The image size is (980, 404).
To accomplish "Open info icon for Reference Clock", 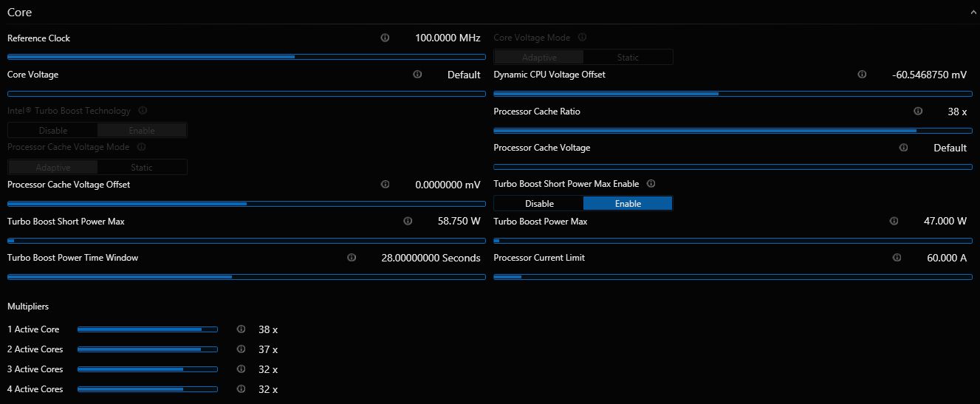I will tap(385, 38).
